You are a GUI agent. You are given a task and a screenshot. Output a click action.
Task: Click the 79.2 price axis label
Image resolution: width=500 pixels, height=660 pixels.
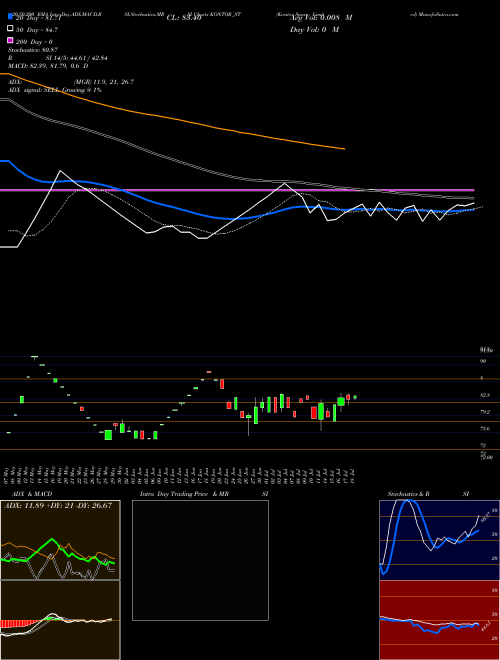[485, 412]
